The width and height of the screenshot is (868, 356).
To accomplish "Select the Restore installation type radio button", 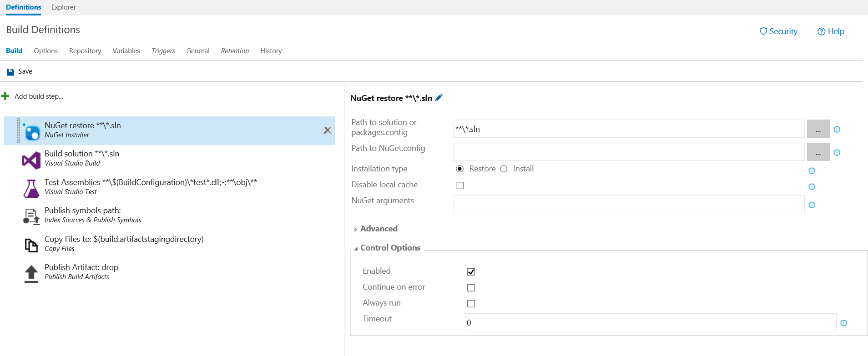I will click(x=459, y=169).
